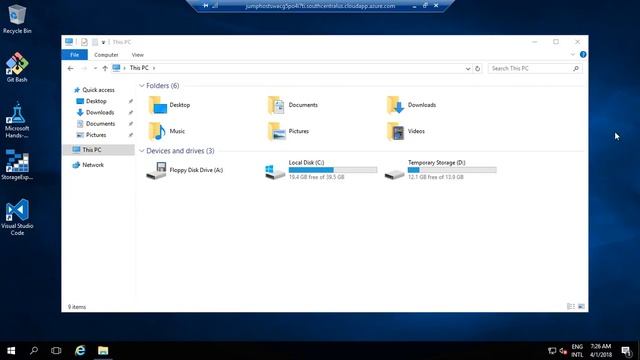
Task: Select the Floppy Disk Drive (A:)
Action: click(184, 170)
